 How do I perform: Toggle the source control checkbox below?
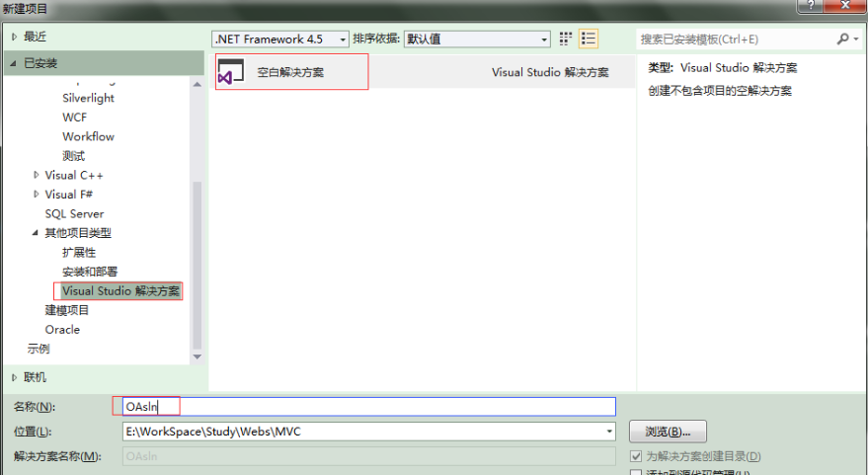point(636,472)
